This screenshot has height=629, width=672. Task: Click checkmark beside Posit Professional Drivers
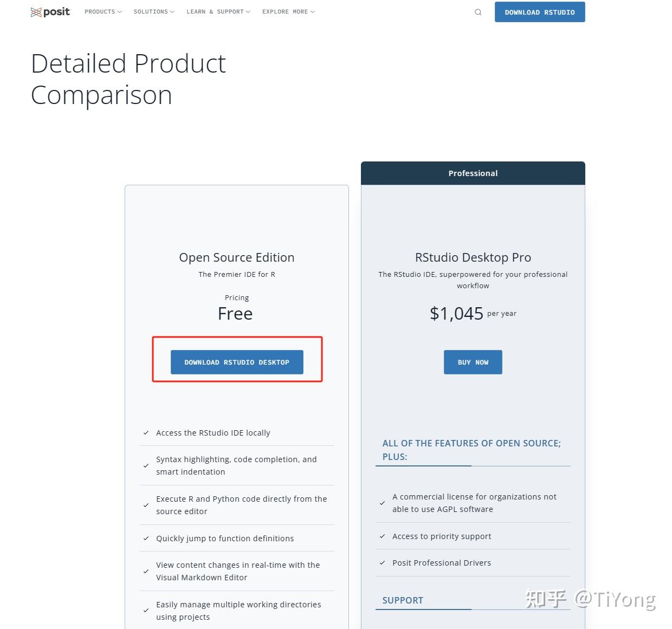pyautogui.click(x=382, y=563)
